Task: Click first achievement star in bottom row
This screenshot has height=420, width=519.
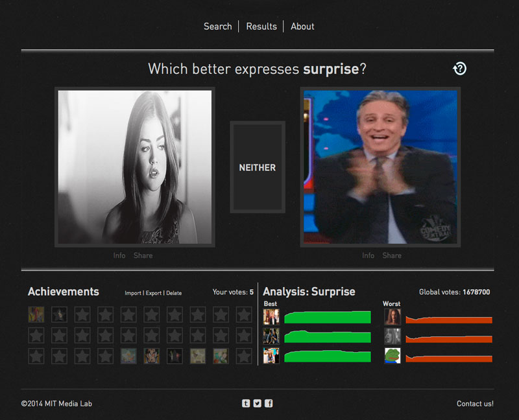Action: coord(36,356)
